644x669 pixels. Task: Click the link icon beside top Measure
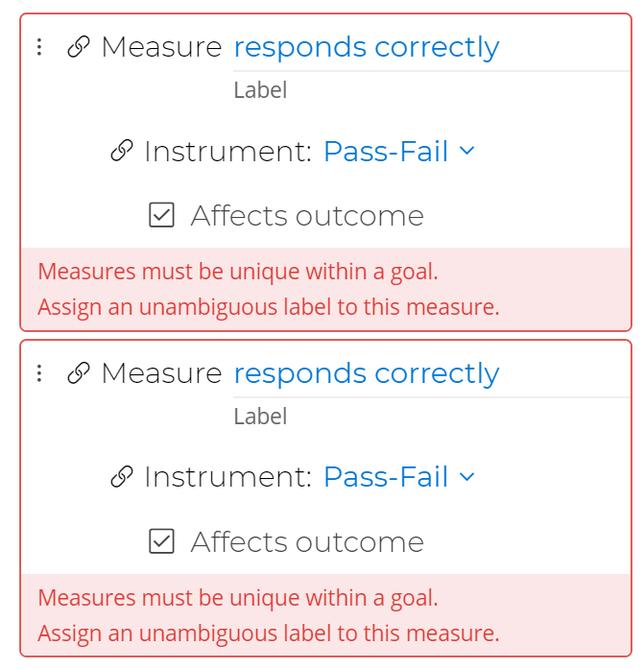point(79,47)
